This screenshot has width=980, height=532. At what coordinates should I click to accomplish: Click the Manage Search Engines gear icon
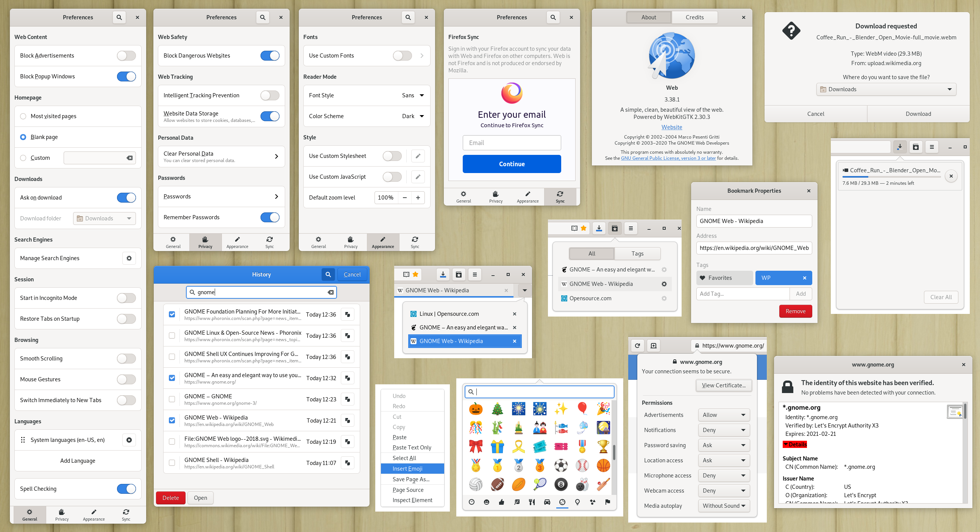(129, 258)
